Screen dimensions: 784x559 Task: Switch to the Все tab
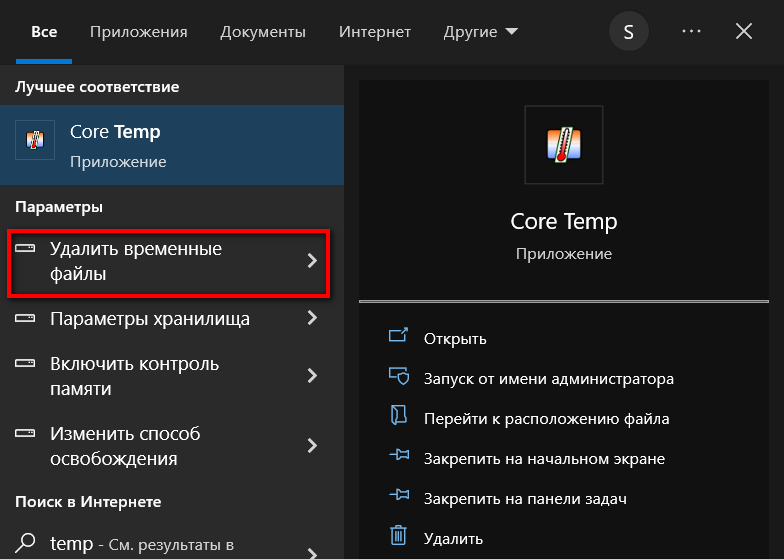(44, 32)
